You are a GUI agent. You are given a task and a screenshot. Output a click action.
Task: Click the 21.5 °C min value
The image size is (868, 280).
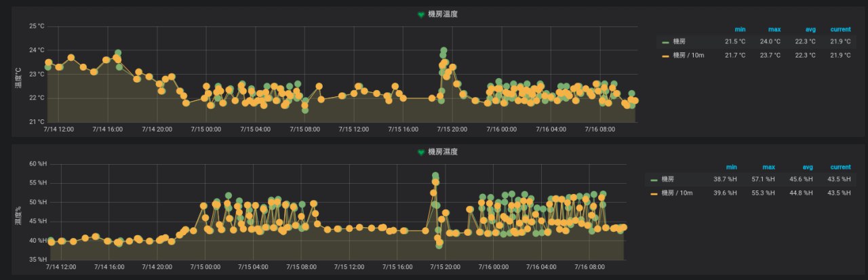[x=735, y=42]
